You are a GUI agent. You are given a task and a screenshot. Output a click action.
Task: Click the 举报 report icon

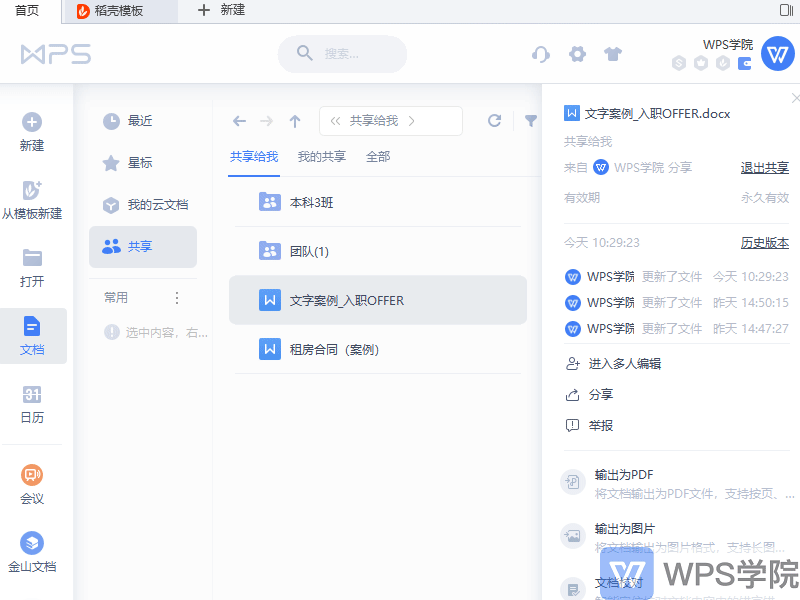click(x=572, y=425)
